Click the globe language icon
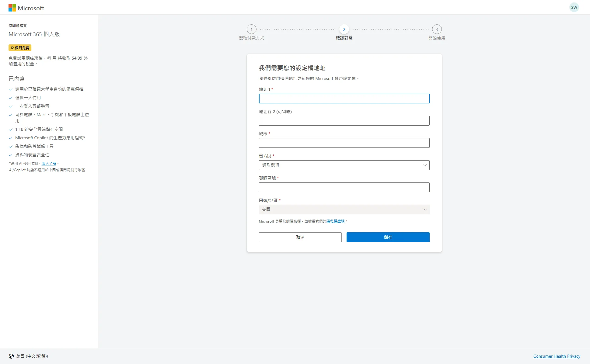 [11, 356]
